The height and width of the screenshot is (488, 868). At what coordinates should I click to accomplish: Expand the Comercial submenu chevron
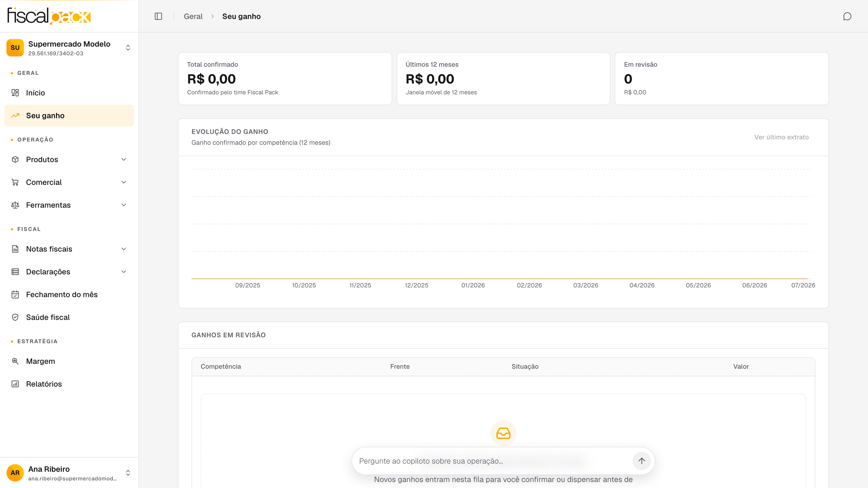coord(124,182)
